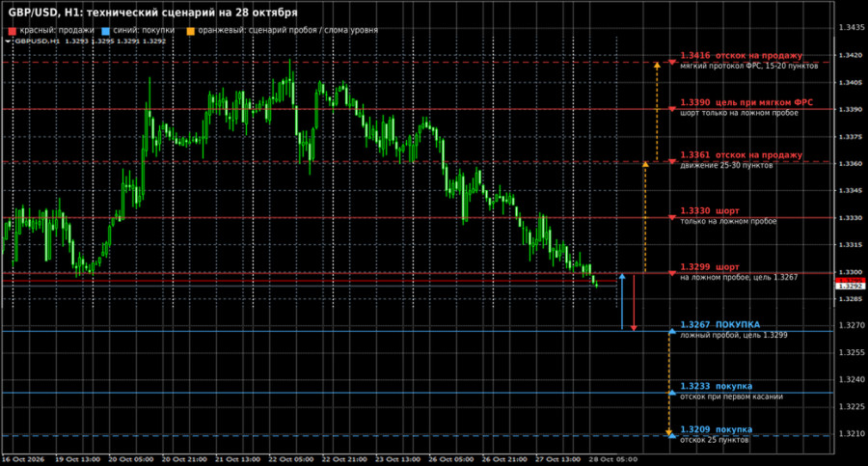Click 1.3420 on the price axis
Viewport: 868px width, 466px height.
852,55
